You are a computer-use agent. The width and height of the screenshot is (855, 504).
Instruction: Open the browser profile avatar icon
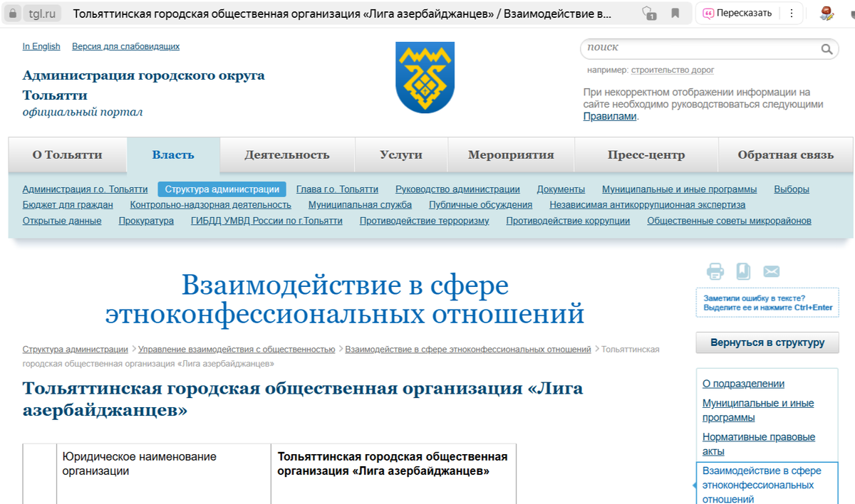[828, 13]
